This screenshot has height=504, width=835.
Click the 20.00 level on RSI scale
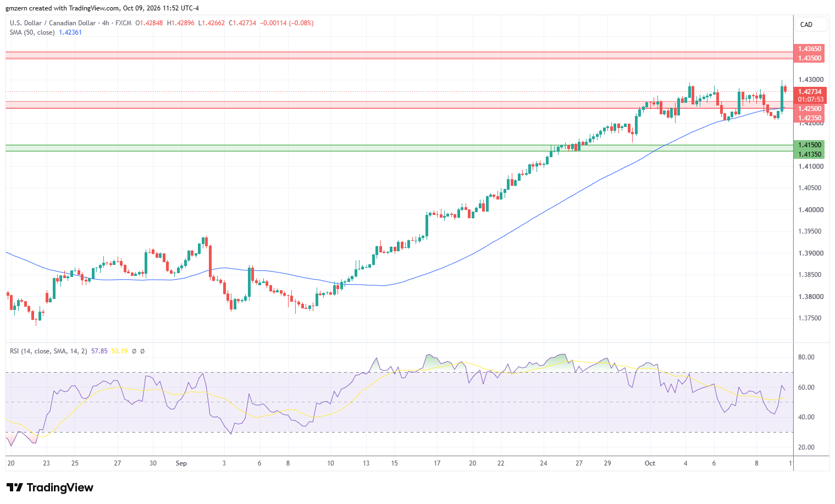point(806,447)
